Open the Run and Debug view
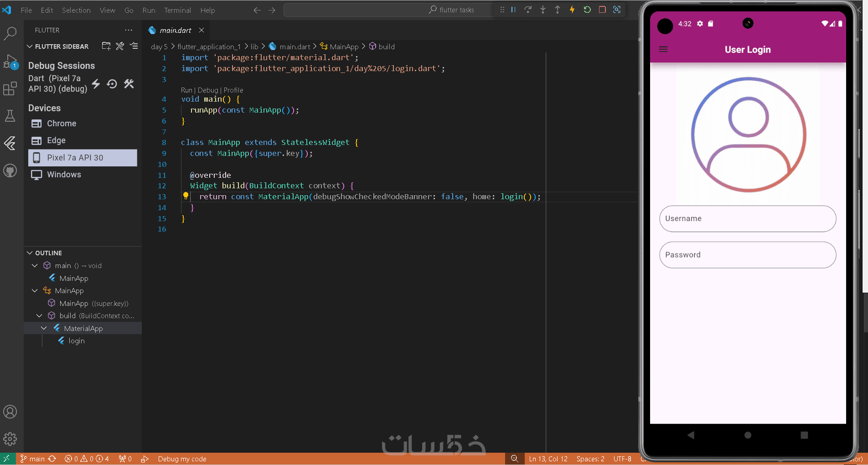This screenshot has width=868, height=465. 10,62
